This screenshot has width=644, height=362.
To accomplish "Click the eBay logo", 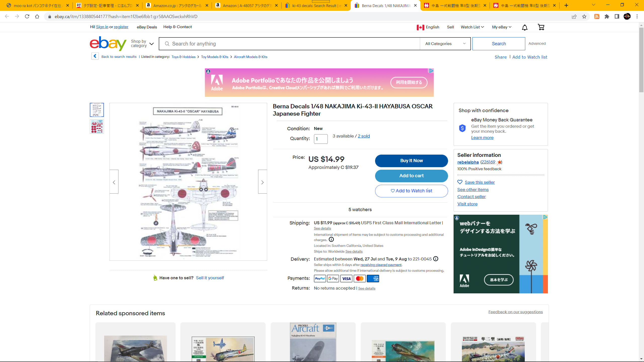I will click(108, 43).
